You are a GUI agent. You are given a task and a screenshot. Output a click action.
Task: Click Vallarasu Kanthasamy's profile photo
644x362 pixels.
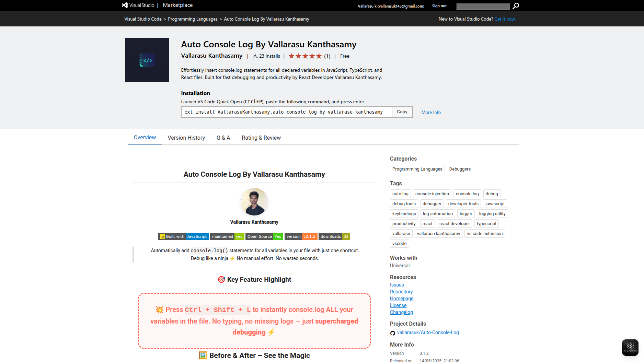[254, 202]
